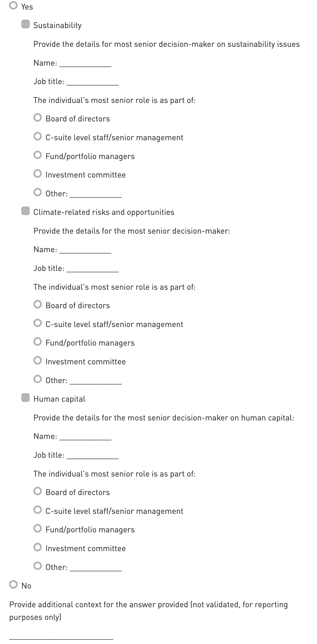Image resolution: width=317 pixels, height=644 pixels.
Task: Select Investment committee under Human capital
Action: [38, 547]
